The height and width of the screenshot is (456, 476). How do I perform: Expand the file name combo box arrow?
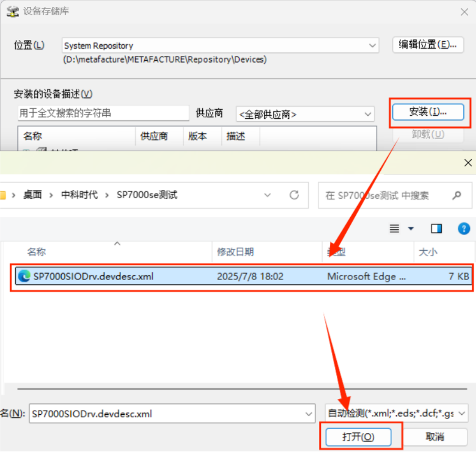coord(309,414)
